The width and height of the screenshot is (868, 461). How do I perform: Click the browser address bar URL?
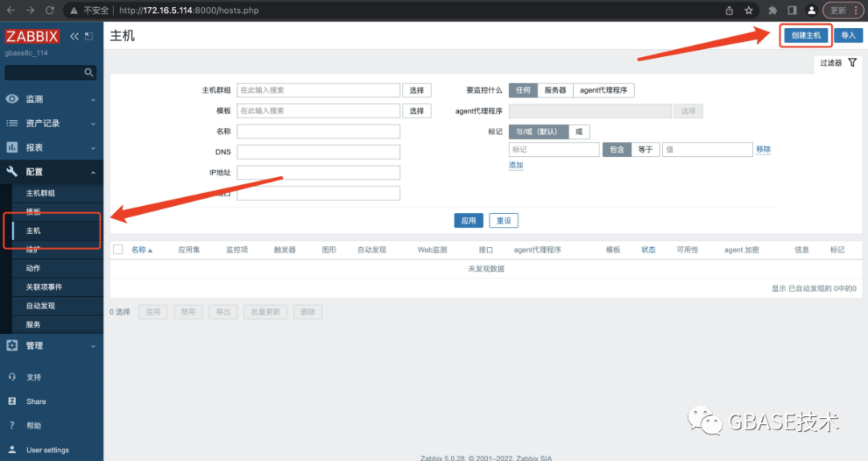coord(189,10)
